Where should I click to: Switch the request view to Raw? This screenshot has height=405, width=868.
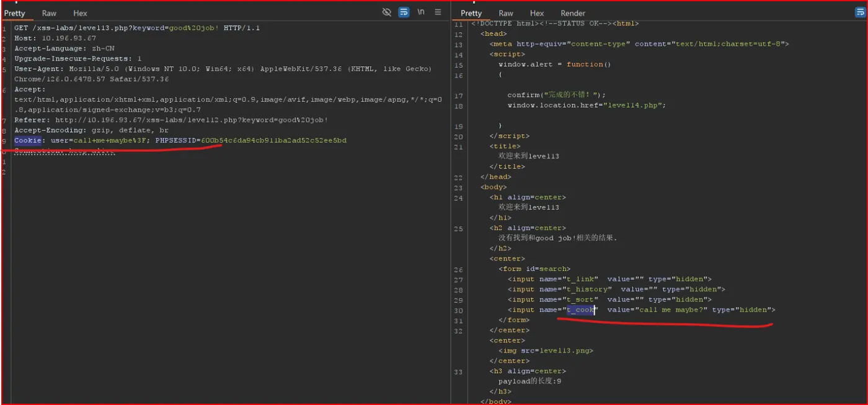pyautogui.click(x=49, y=13)
